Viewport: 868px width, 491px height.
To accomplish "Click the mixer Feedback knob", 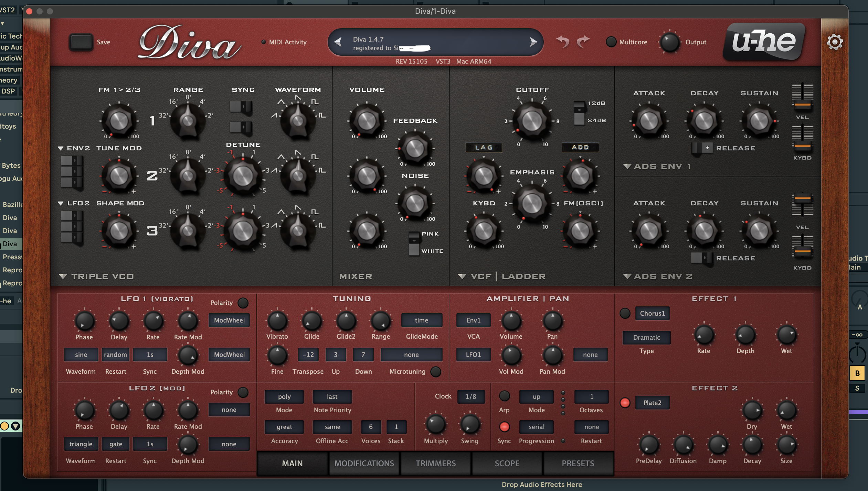I will [415, 148].
